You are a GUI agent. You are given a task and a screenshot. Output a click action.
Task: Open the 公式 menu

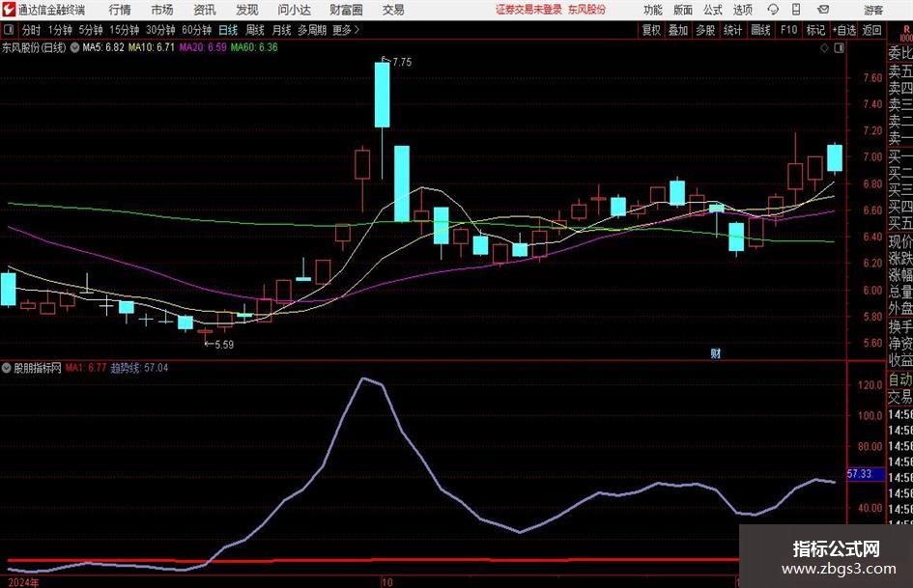[x=713, y=10]
